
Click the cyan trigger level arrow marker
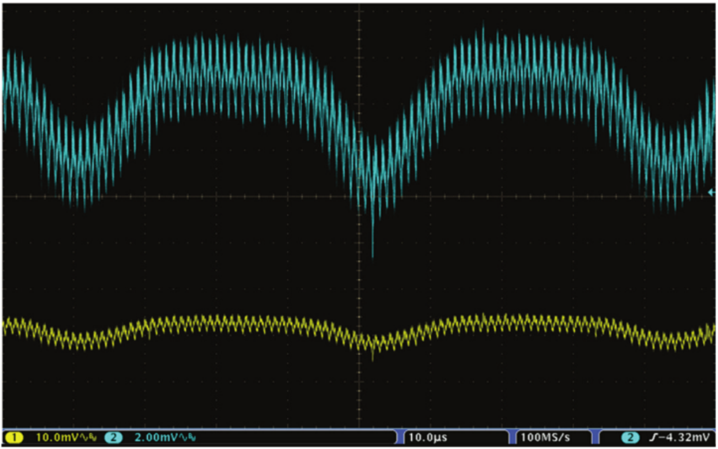coord(711,193)
